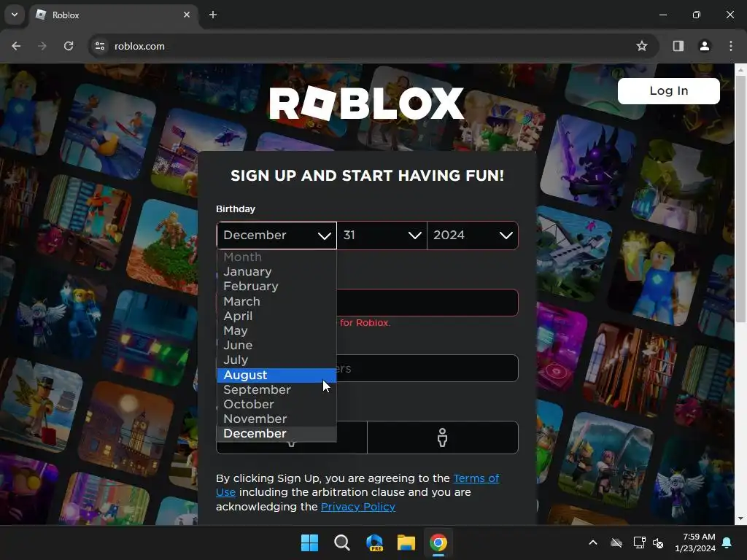Viewport: 747px width, 560px height.
Task: Select March from the month list
Action: [276, 301]
